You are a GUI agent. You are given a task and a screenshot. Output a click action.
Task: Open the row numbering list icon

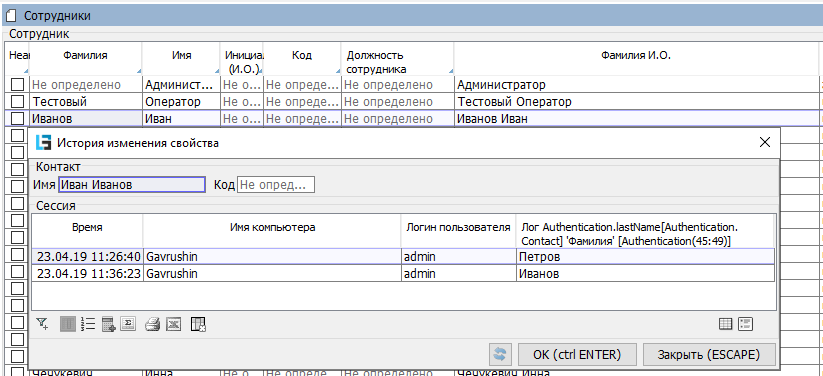coord(88,324)
